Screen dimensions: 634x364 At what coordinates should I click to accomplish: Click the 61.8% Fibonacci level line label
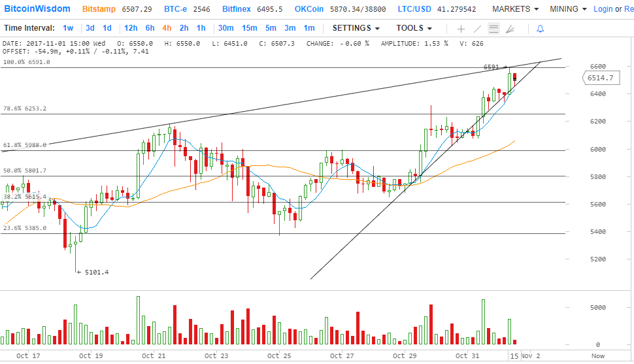tap(25, 145)
